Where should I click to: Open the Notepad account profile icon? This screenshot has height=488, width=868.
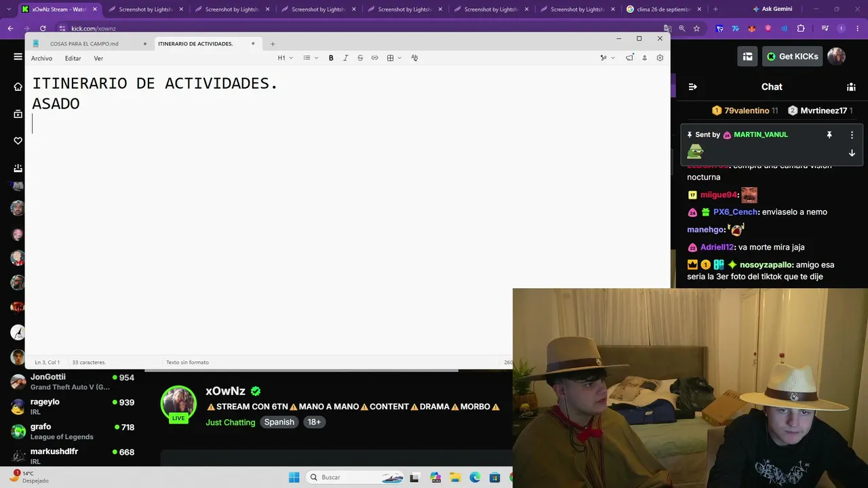pos(644,58)
